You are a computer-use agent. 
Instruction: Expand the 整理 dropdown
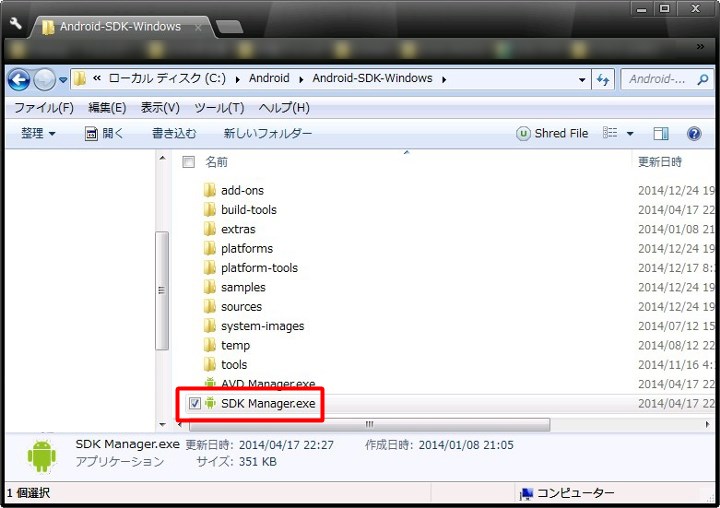point(38,134)
